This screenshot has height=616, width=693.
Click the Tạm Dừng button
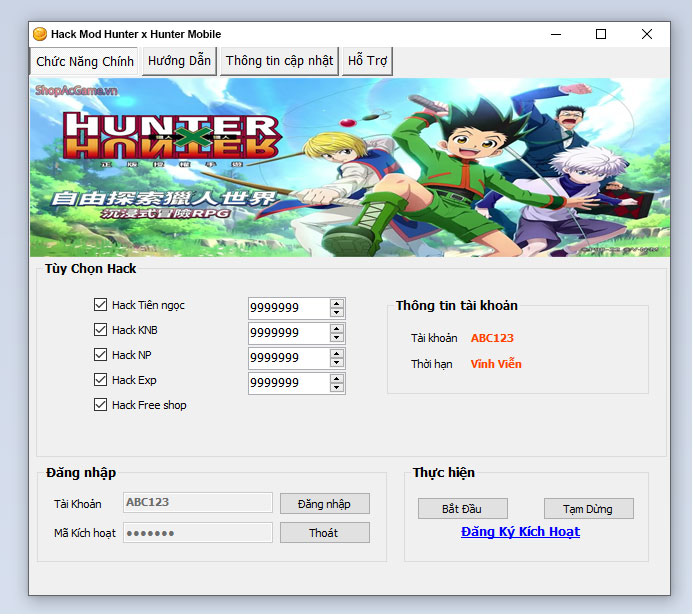[x=588, y=509]
